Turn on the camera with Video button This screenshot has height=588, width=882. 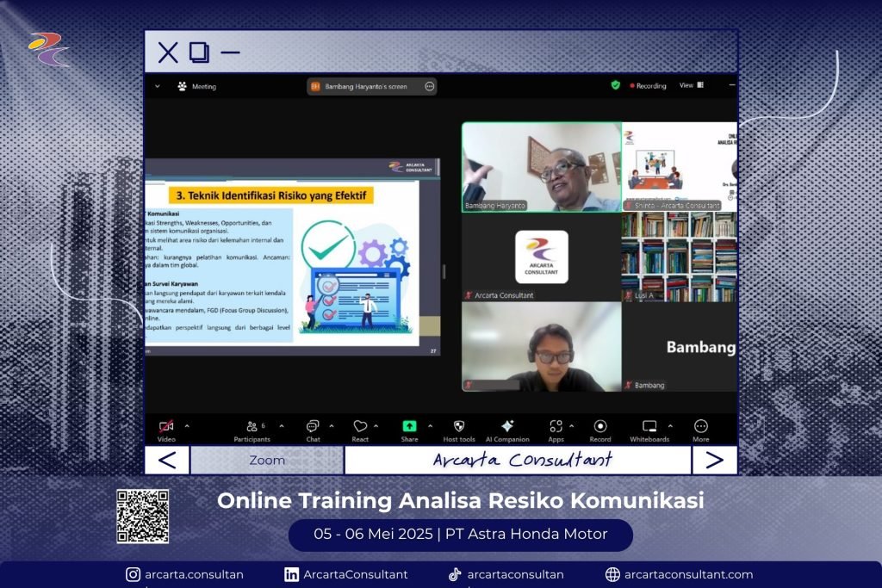click(x=166, y=426)
